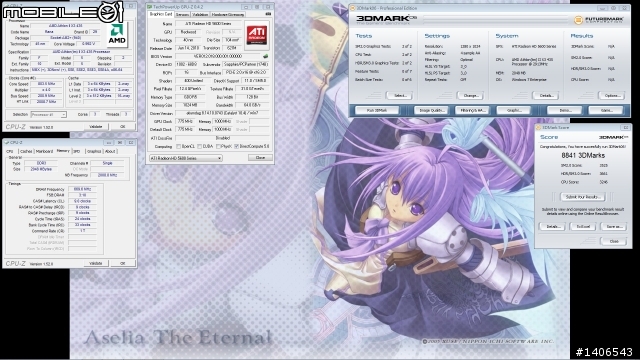Select the Memory tab in CPU-Z

(x=63, y=151)
